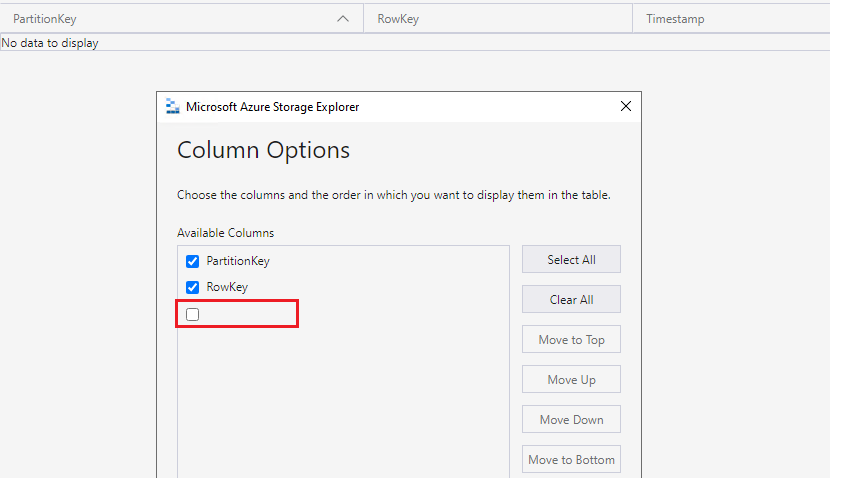Screen dimensions: 841x486
Task: Click the Azure Storage Explorer dialog icon
Action: coord(172,107)
